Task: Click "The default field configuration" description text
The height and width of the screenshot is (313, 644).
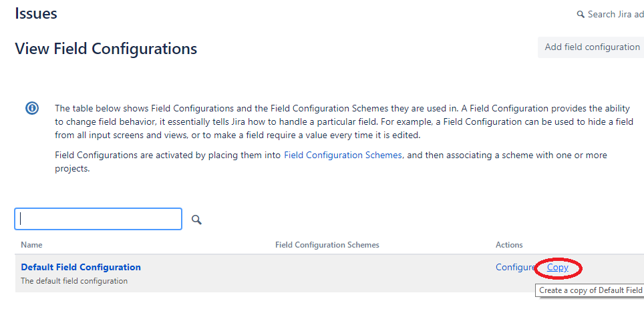Action: (x=74, y=281)
